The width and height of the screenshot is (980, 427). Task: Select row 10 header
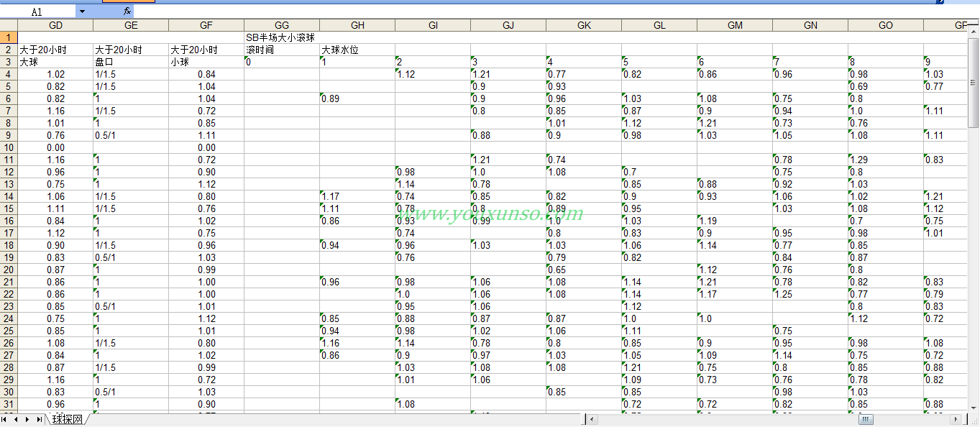tap(9, 147)
